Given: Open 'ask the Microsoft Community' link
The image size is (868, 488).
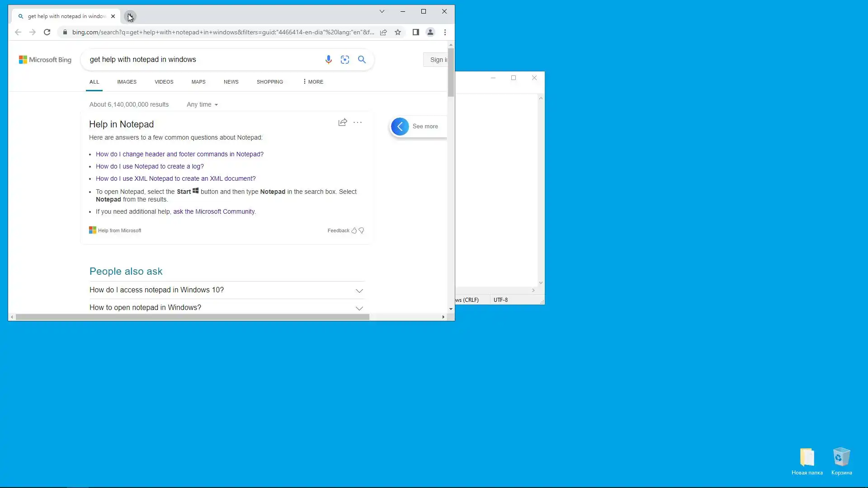Looking at the screenshot, I should (214, 211).
